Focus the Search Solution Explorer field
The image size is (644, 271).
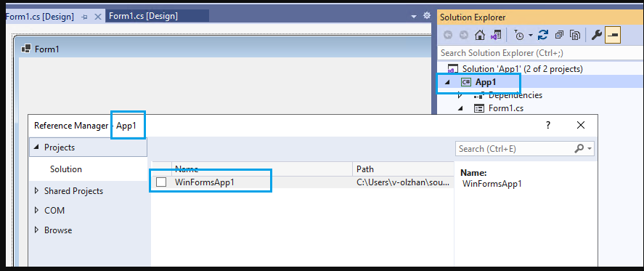pos(540,53)
